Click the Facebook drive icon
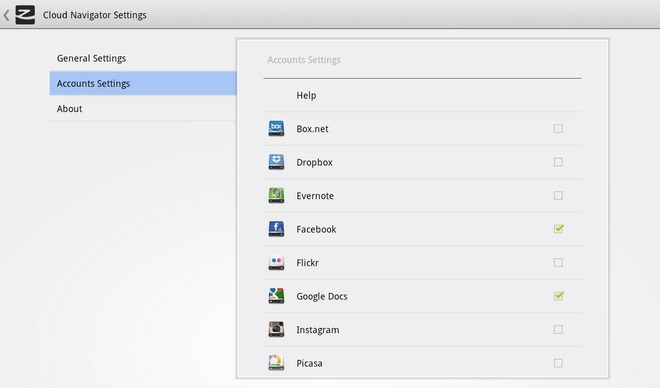Viewport: 660px width, 388px height. click(x=276, y=229)
